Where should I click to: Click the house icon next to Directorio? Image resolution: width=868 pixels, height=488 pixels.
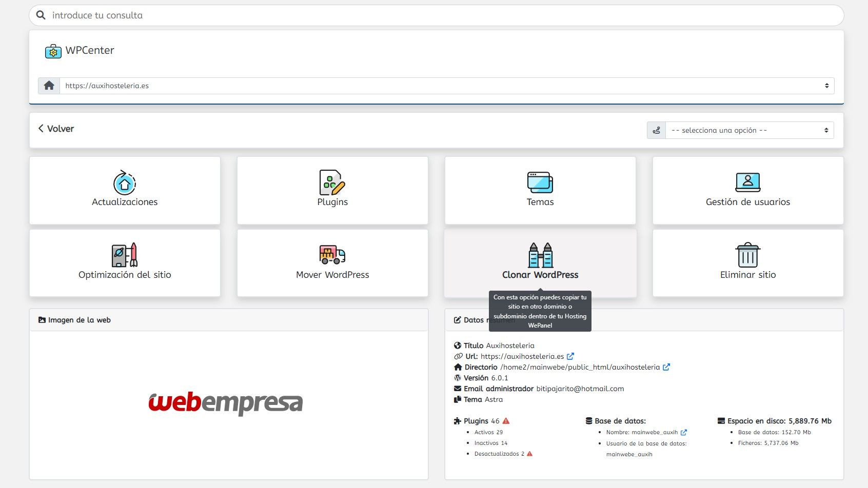[458, 367]
